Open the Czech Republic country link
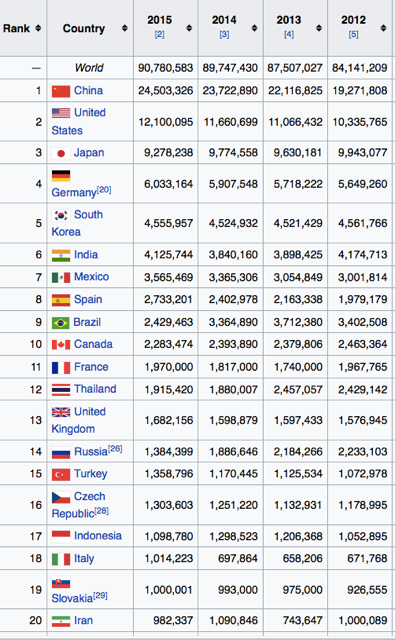Screen dimensions: 395x640 [x=78, y=505]
